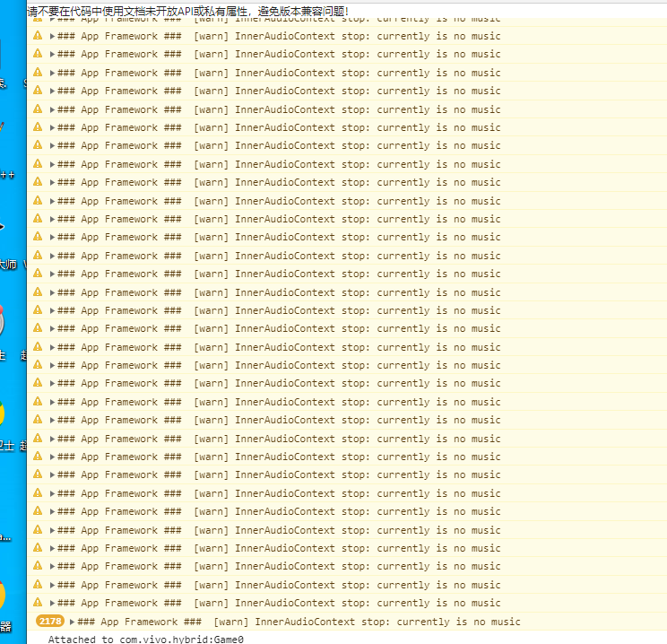Viewport: 667px width, 644px height.
Task: Click the 'Attached to com.vivo.hybrid:Game0' log line
Action: 145,639
